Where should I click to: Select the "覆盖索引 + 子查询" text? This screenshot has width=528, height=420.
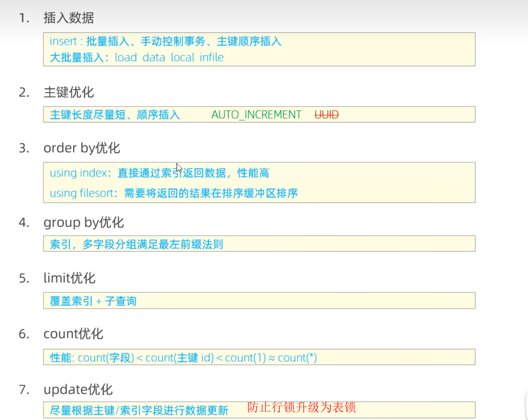tap(93, 301)
